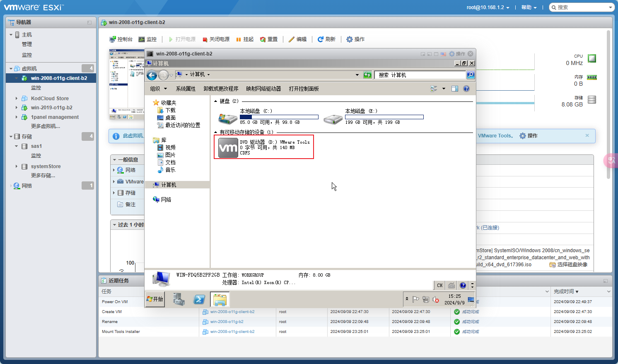Select sas1 datastore in navigator
The height and width of the screenshot is (364, 618).
[x=36, y=146]
